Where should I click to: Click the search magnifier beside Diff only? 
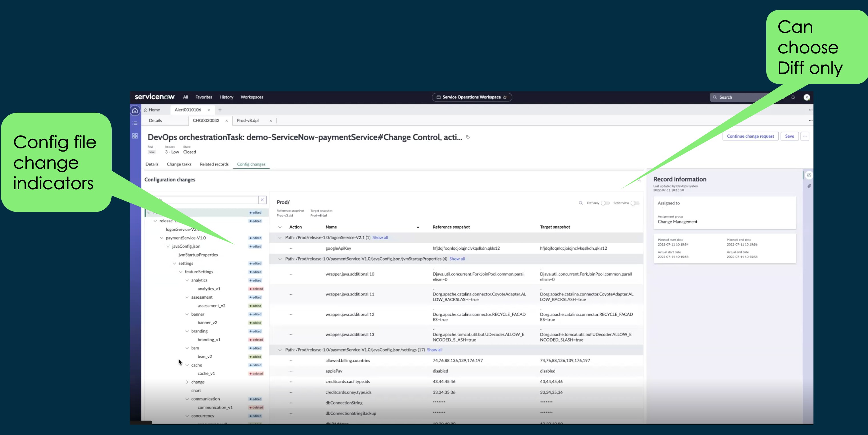[x=580, y=203]
